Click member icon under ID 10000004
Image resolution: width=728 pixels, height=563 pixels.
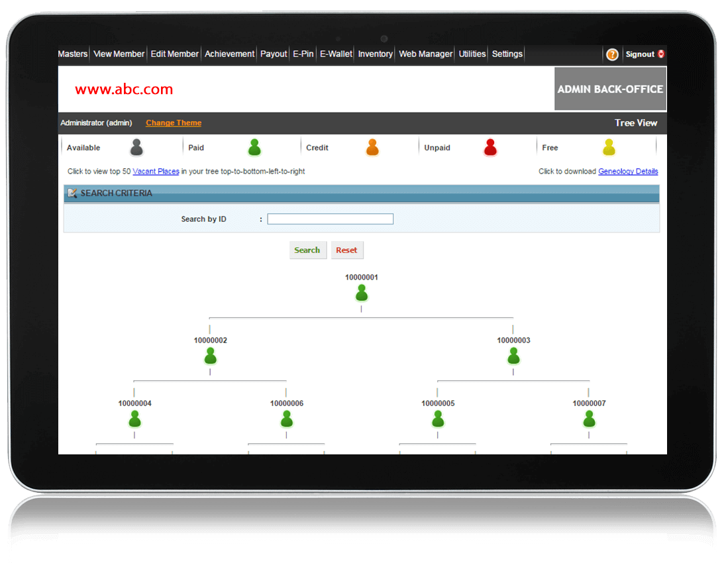tap(134, 418)
